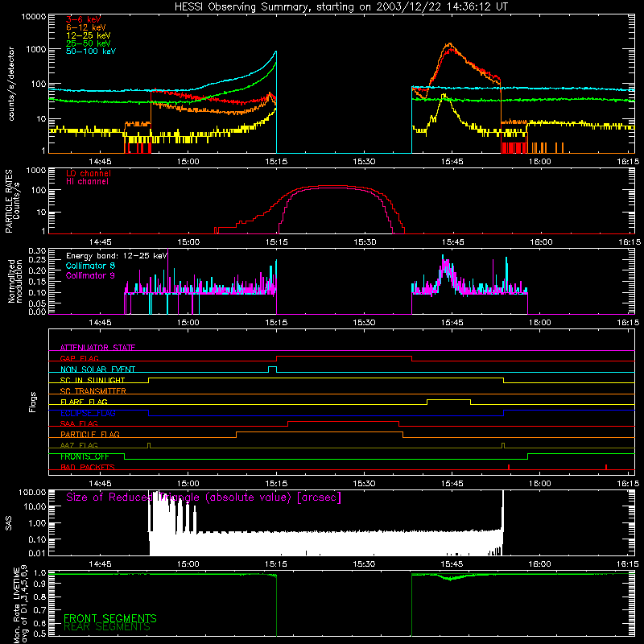Click the raised SAA_FLAG segment

[x=344, y=422]
